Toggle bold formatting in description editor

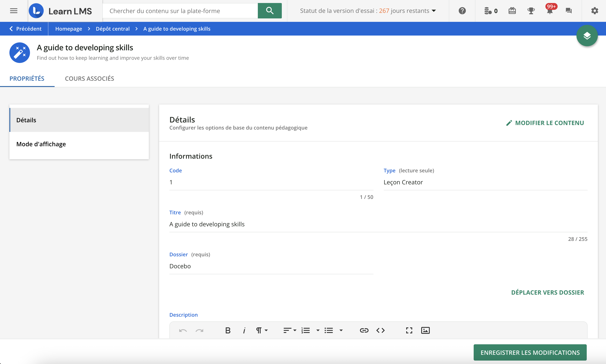pyautogui.click(x=228, y=330)
